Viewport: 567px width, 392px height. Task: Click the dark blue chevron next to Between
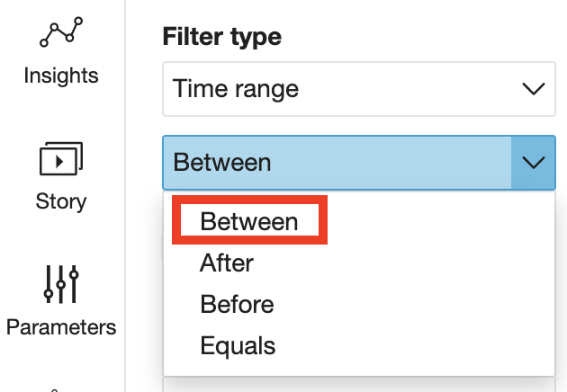coord(534,163)
